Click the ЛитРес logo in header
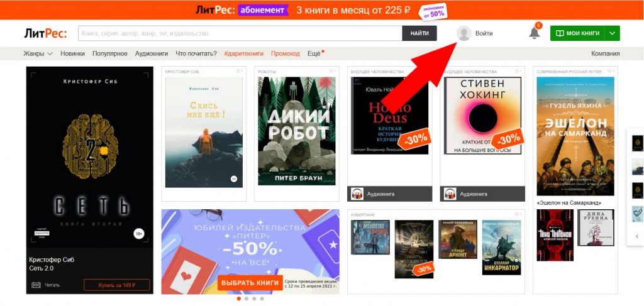Viewport: 644px width, 306px height. (45, 34)
